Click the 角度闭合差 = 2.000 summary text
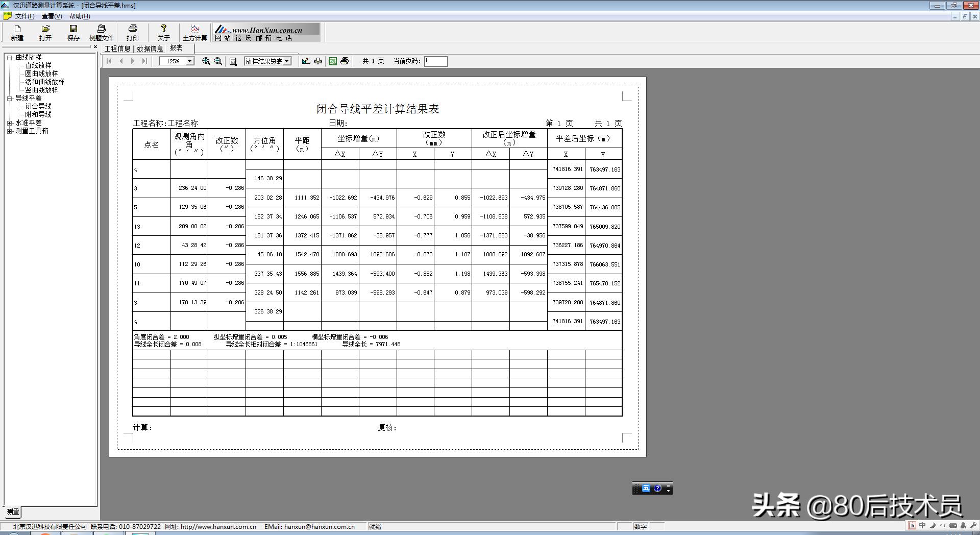Screen dimensions: 980x535 click(161, 337)
